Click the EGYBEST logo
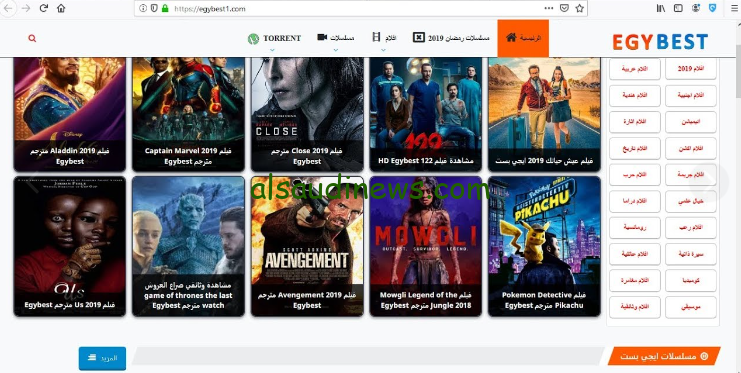741x373 pixels. tap(660, 42)
